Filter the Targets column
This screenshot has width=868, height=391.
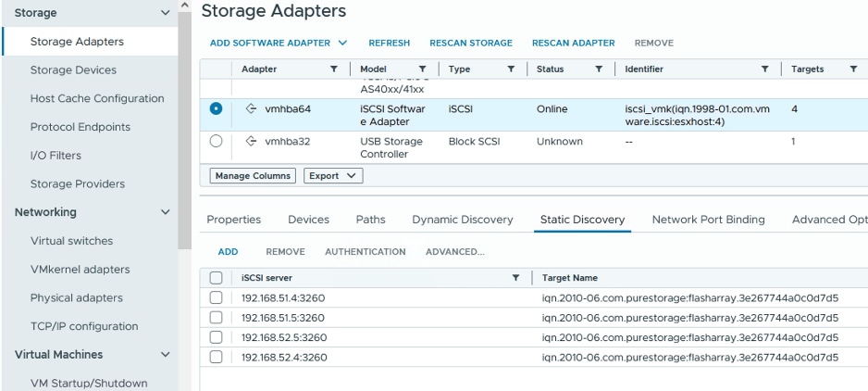pos(853,69)
